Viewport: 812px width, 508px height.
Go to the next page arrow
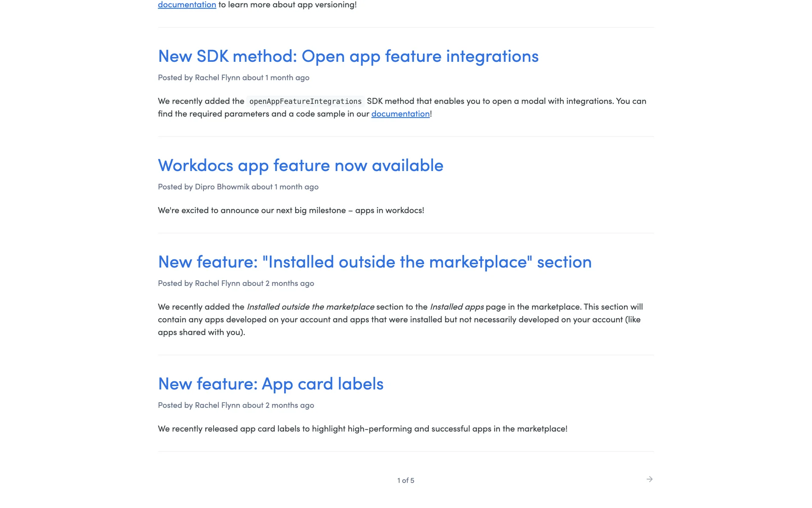650,479
